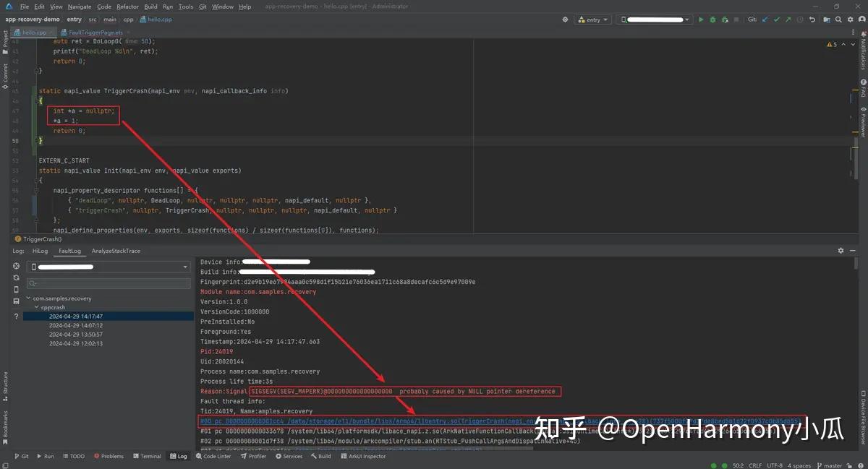Switch to the HiLog tab
This screenshot has width=868, height=469.
tap(42, 251)
